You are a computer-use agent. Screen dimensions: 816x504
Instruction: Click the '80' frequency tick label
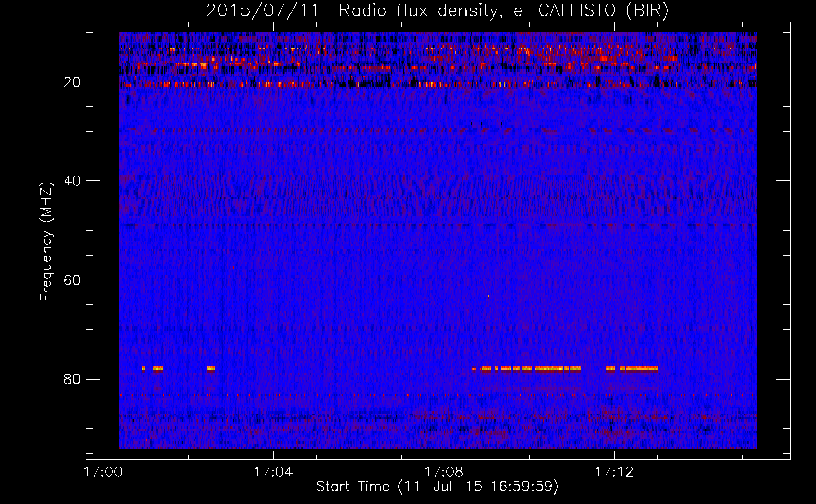(x=72, y=379)
